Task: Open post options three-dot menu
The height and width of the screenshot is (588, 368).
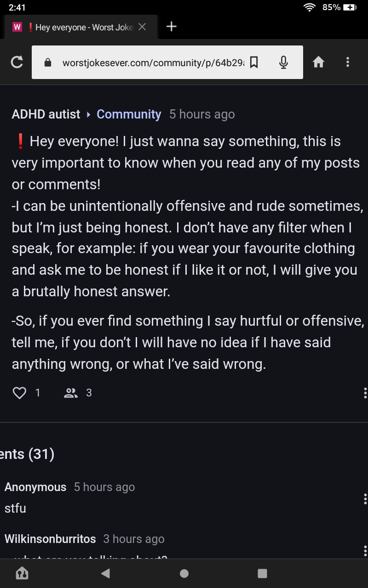Action: [x=365, y=393]
